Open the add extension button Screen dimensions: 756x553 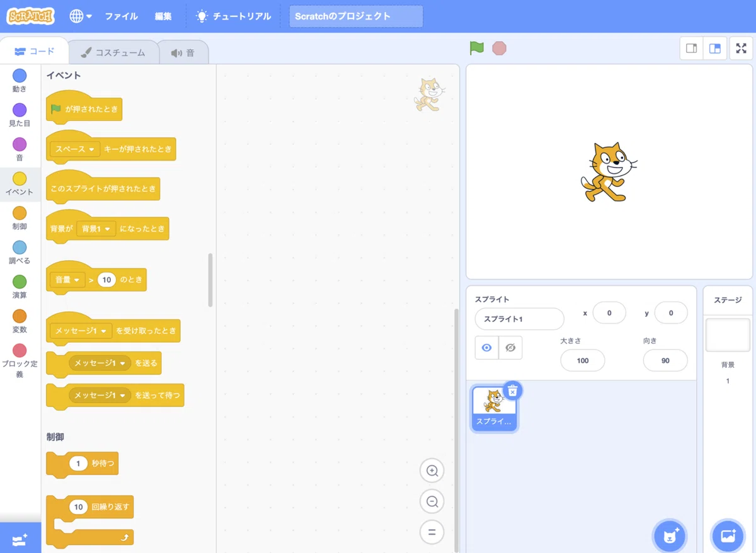click(x=20, y=540)
